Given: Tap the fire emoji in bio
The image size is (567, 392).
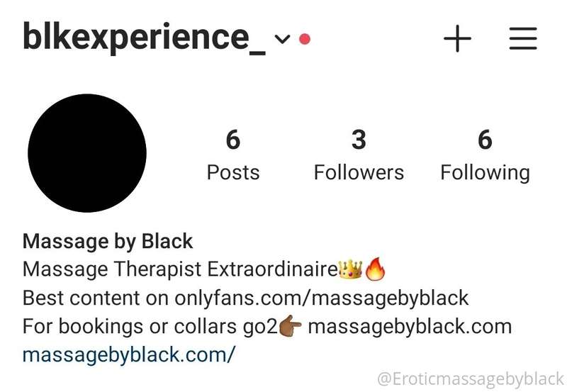Looking at the screenshot, I should tap(376, 269).
